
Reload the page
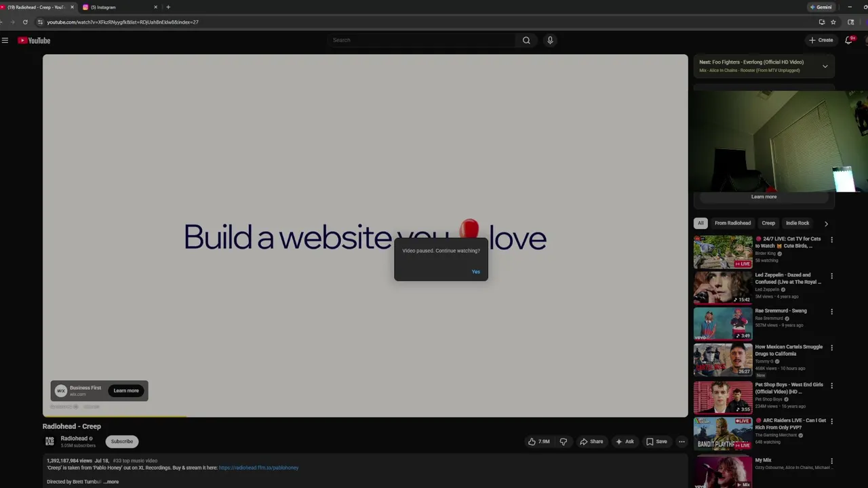[25, 22]
